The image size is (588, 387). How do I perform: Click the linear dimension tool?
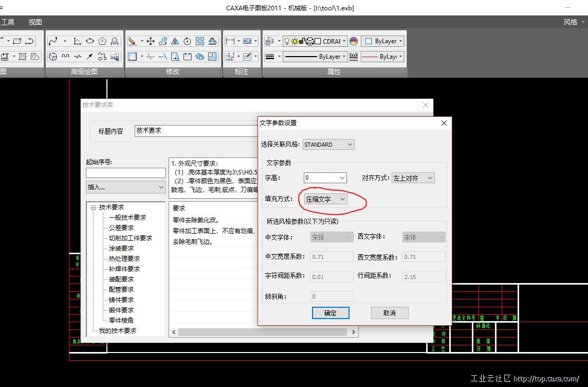tap(230, 41)
